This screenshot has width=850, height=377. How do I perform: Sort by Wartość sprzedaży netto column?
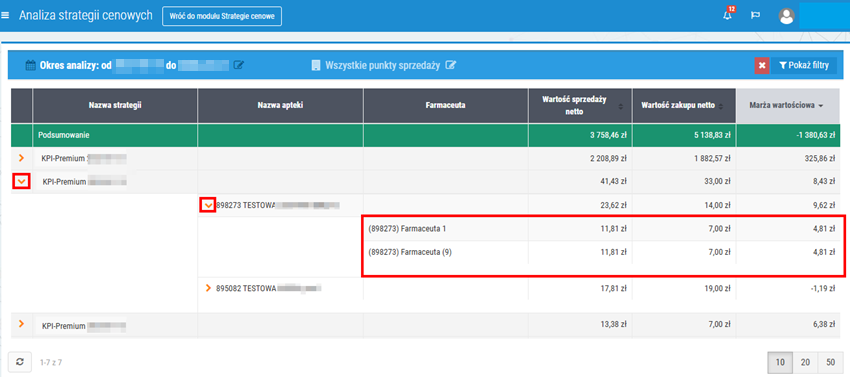pos(579,105)
